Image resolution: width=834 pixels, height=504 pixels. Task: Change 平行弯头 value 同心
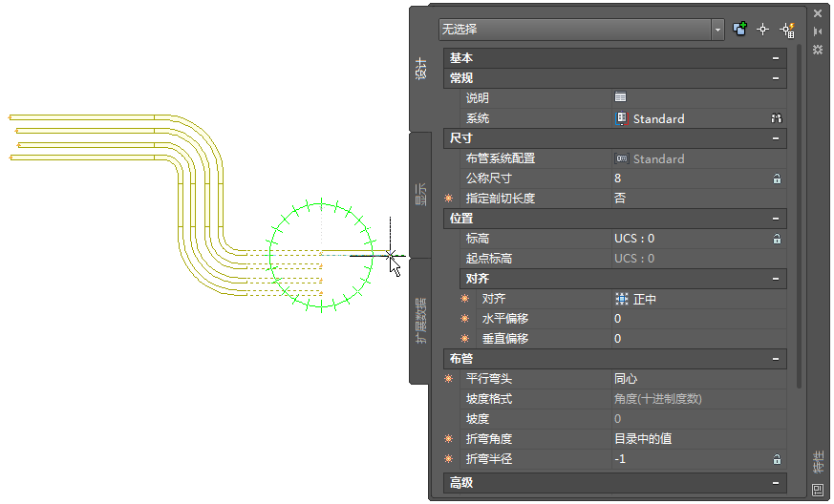pos(699,379)
